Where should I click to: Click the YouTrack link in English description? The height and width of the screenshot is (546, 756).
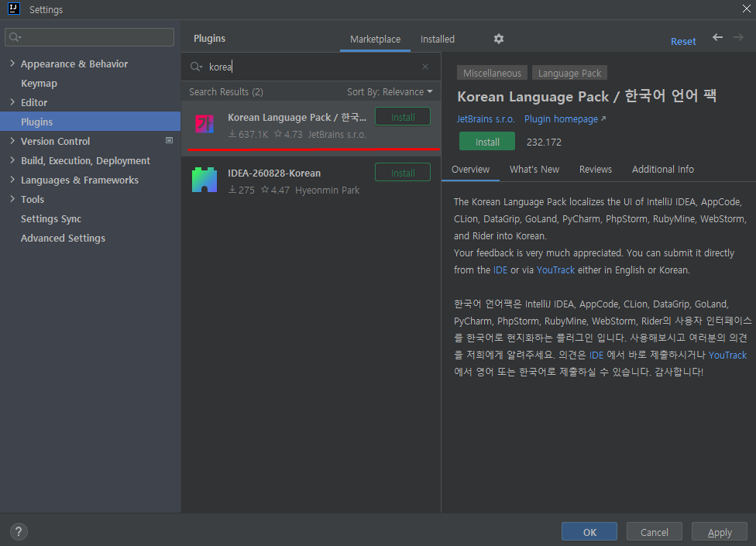click(555, 270)
